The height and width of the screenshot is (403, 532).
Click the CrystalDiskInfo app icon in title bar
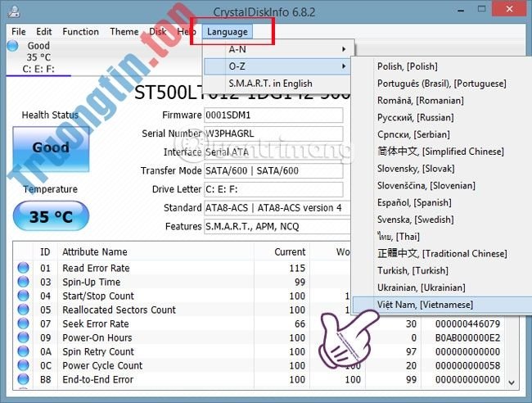coord(14,11)
